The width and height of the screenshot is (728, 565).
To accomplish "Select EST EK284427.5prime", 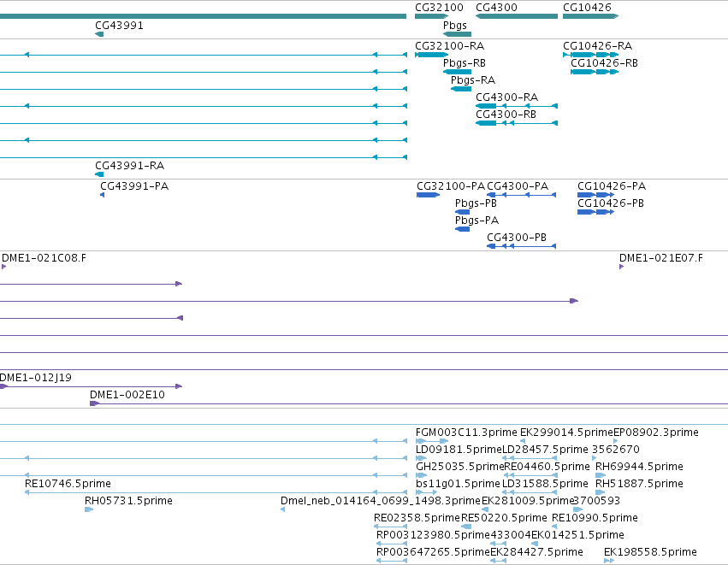I will click(498, 561).
